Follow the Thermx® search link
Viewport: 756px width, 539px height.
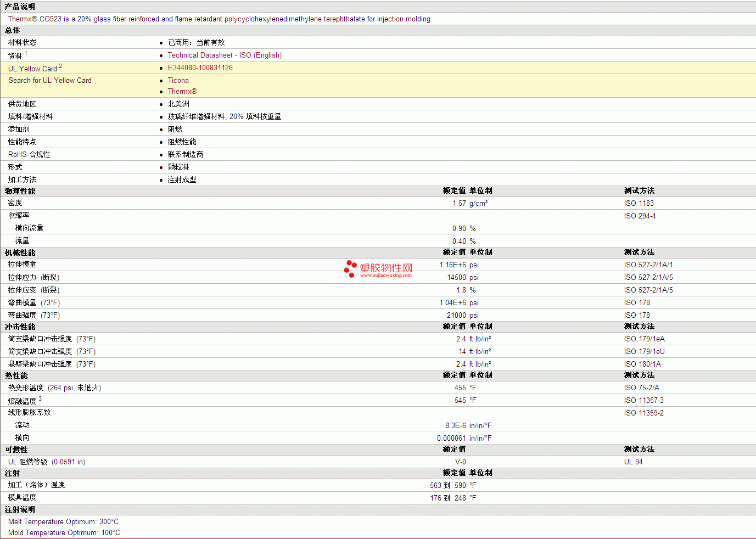point(182,92)
